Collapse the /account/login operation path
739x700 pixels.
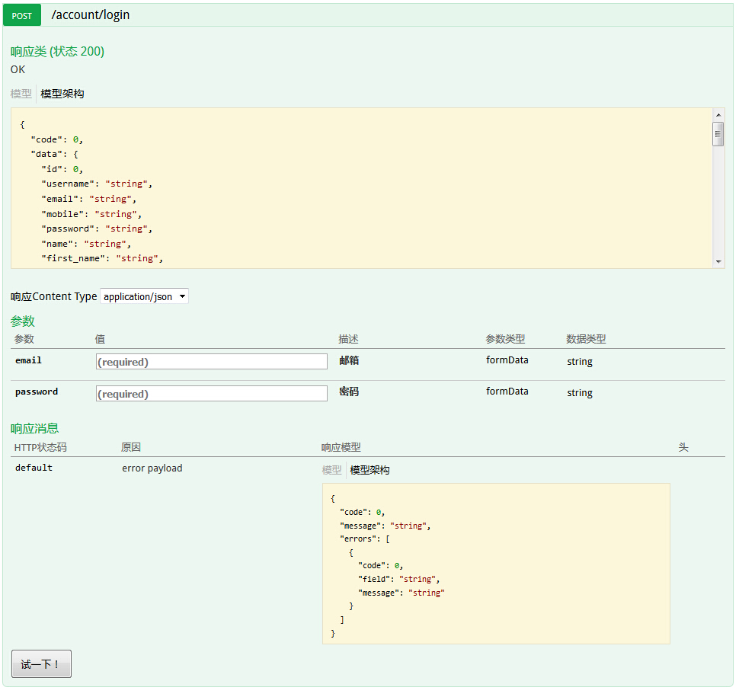click(x=90, y=15)
